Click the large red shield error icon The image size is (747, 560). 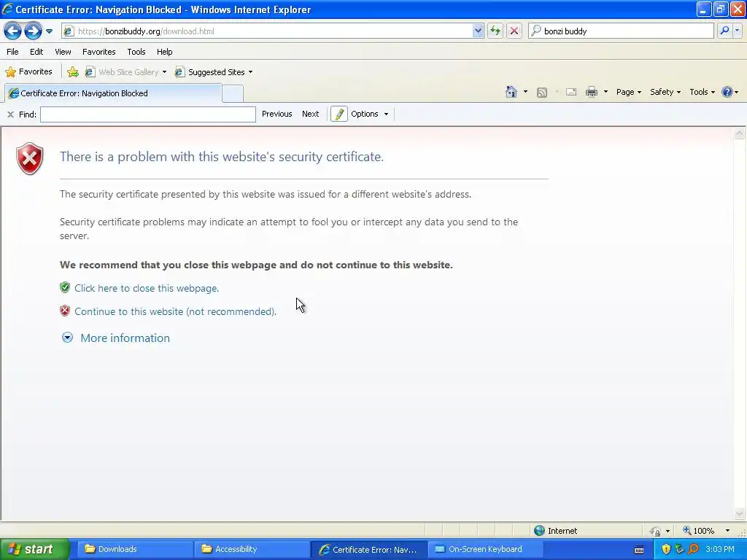pos(29,158)
